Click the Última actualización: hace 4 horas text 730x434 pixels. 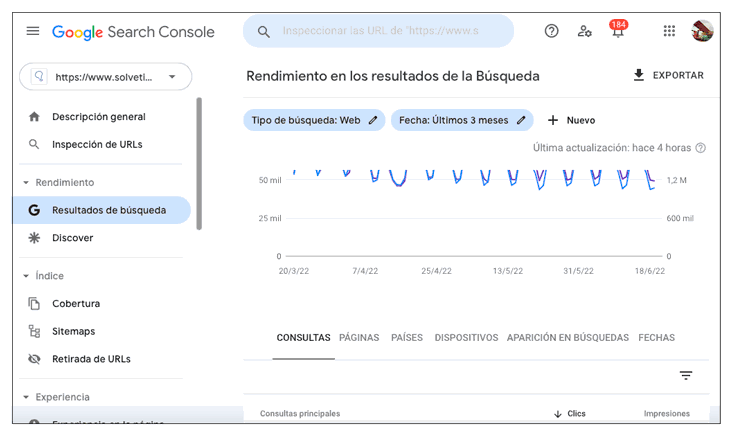coord(612,148)
